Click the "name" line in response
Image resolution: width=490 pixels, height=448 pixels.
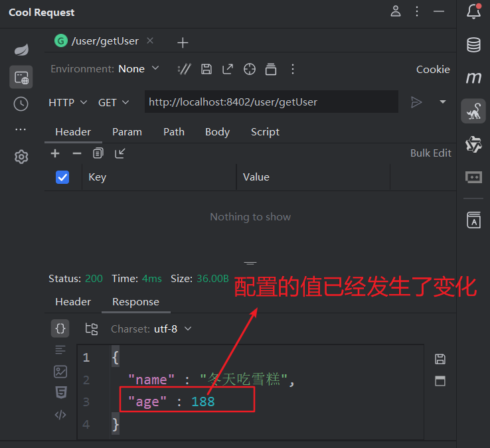click(211, 379)
